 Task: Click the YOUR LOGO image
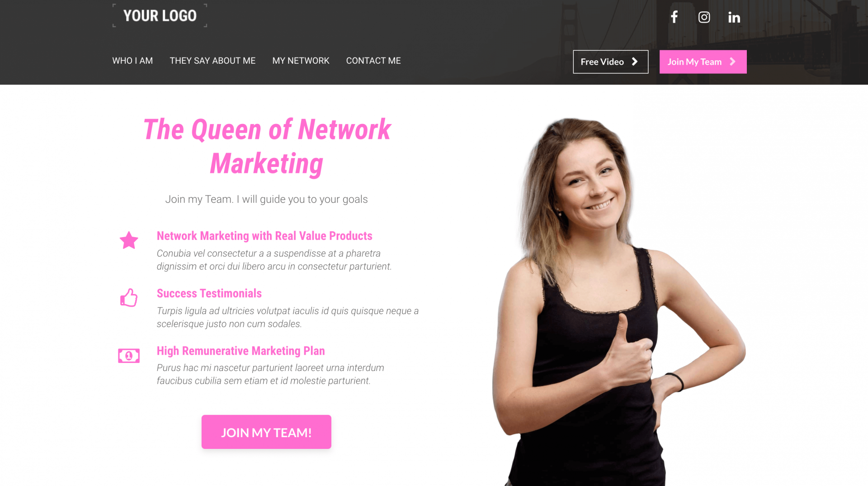[160, 16]
